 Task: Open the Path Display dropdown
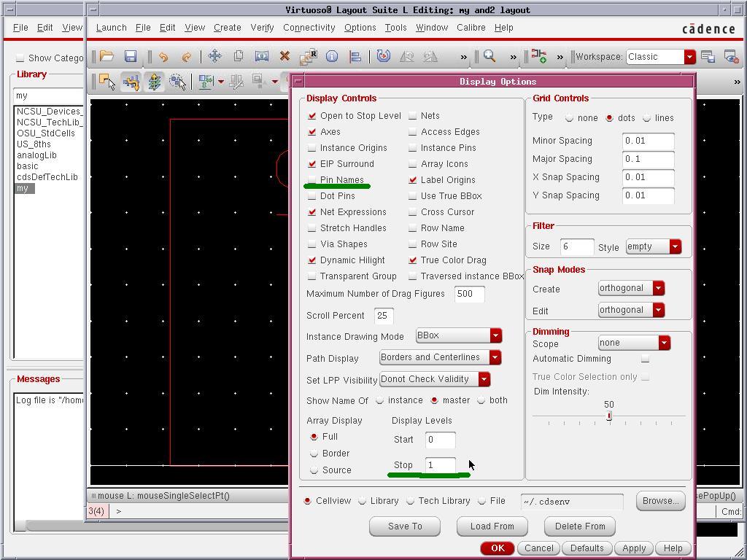[x=440, y=357]
